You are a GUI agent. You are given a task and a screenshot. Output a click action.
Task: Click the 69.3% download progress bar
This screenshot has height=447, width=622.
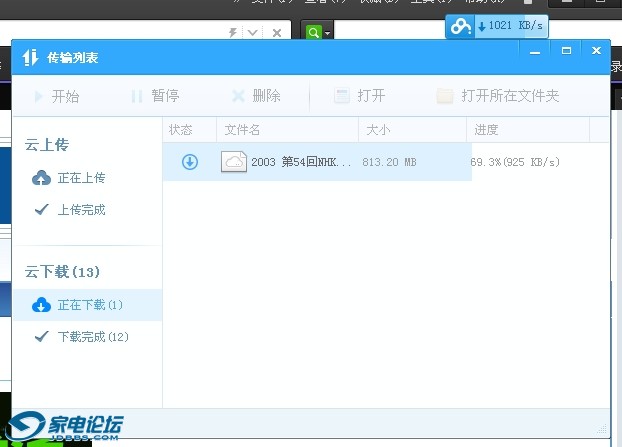coord(515,162)
